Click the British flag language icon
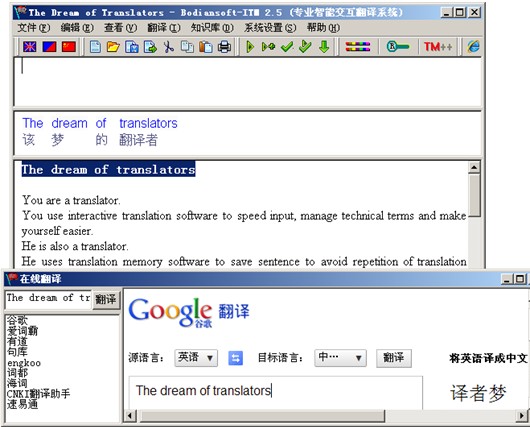The image size is (530, 427). [30, 47]
